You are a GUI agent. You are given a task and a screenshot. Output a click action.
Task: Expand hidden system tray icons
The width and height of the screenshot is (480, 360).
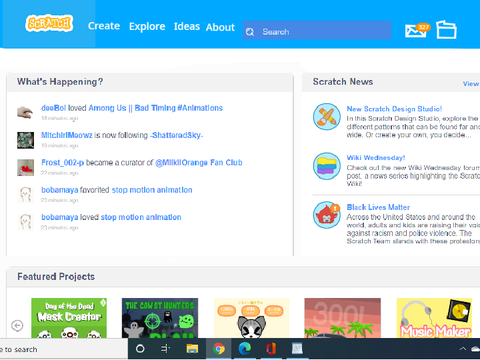coord(463,349)
